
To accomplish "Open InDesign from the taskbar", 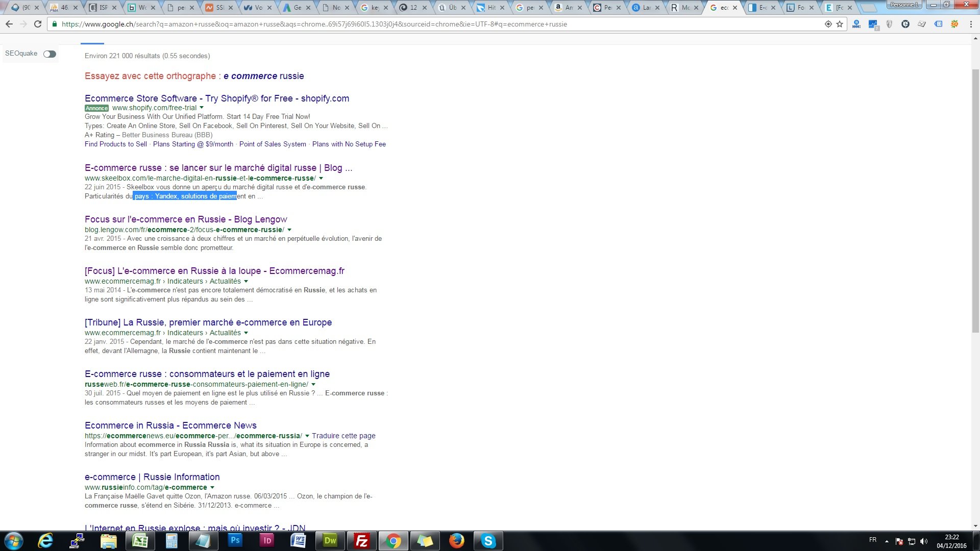I will pos(266,541).
